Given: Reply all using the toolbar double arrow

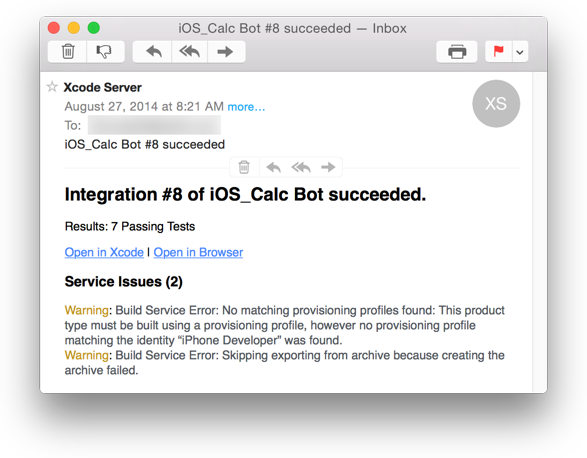Looking at the screenshot, I should pos(189,51).
